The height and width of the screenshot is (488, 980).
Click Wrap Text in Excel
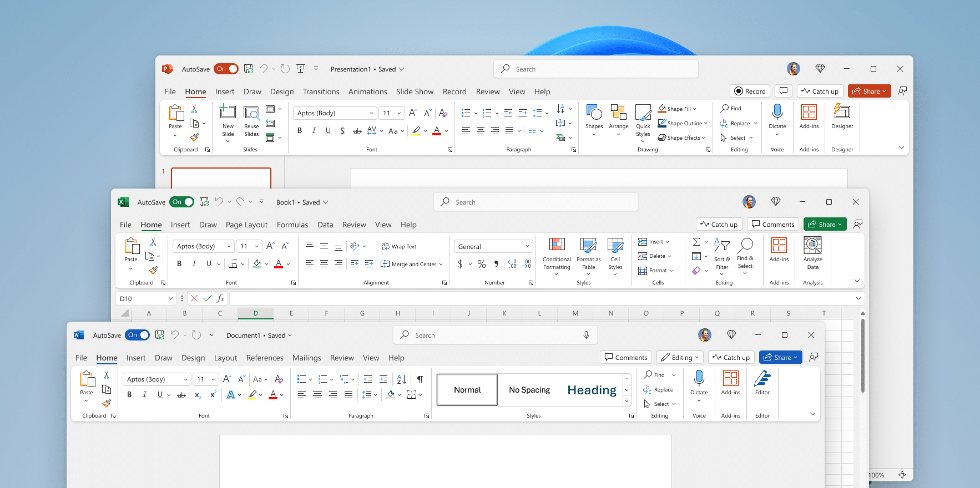tap(398, 247)
